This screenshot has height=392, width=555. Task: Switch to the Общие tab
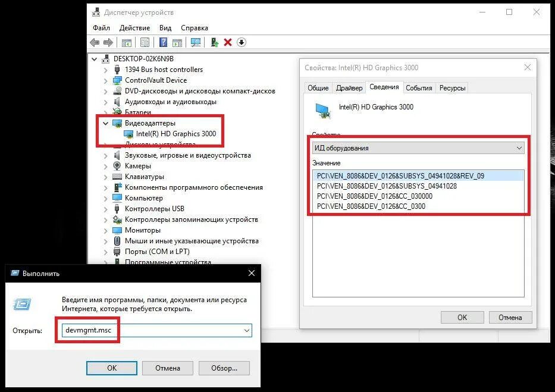tap(318, 88)
